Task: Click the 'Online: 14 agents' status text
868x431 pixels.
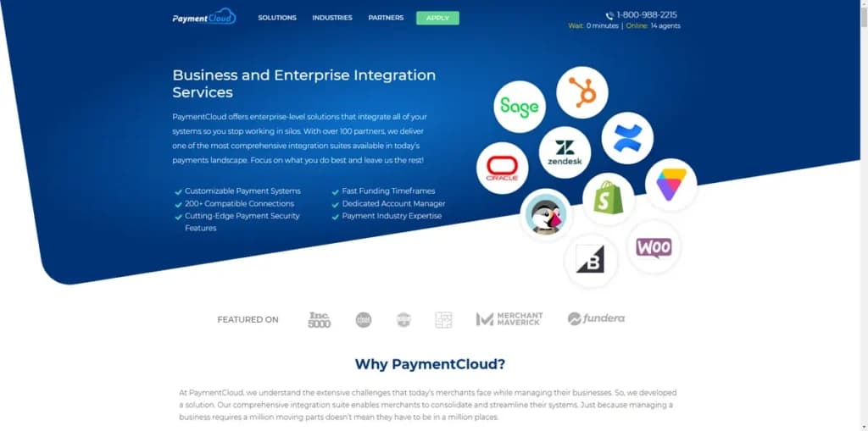Action: [654, 26]
